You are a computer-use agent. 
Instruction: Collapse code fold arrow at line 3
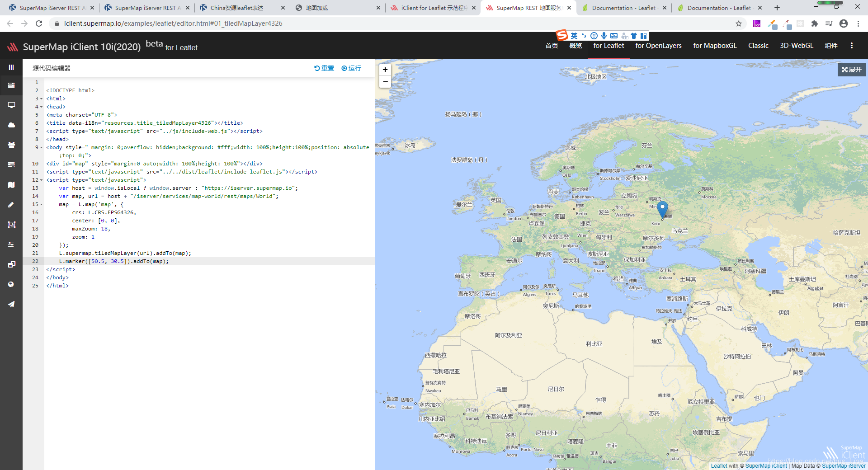[42, 99]
